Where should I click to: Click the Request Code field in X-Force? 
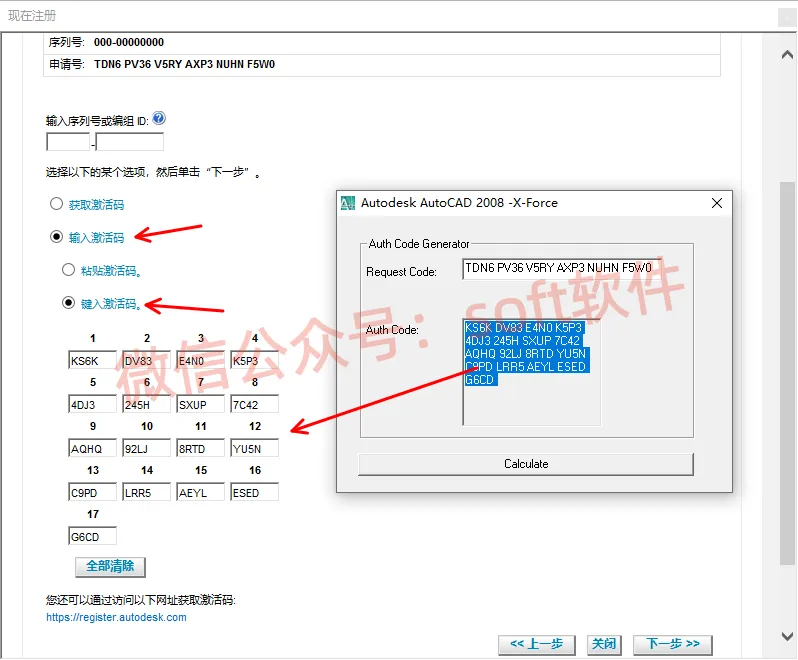pyautogui.click(x=561, y=269)
